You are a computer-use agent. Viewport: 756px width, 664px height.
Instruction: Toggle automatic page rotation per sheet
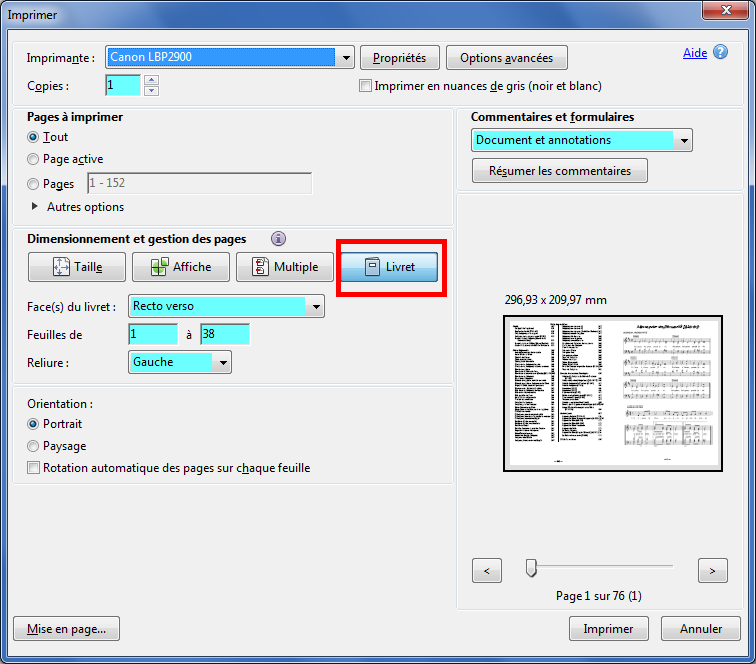[34, 468]
